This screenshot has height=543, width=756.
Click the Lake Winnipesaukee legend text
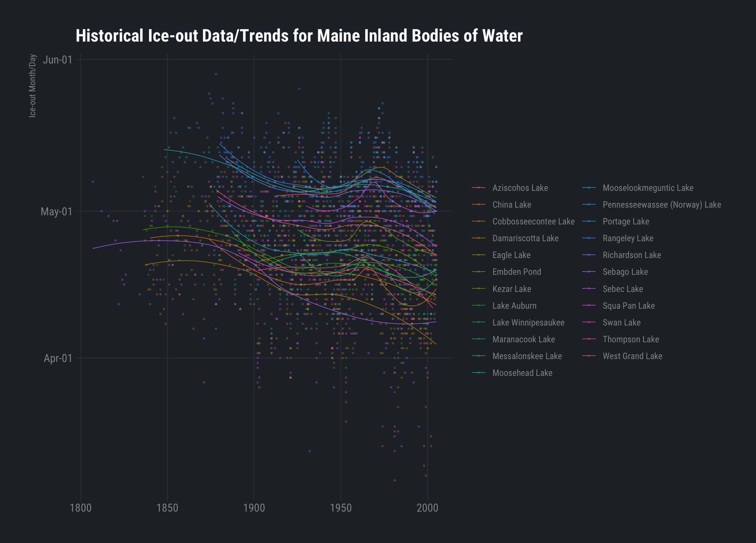(x=528, y=323)
